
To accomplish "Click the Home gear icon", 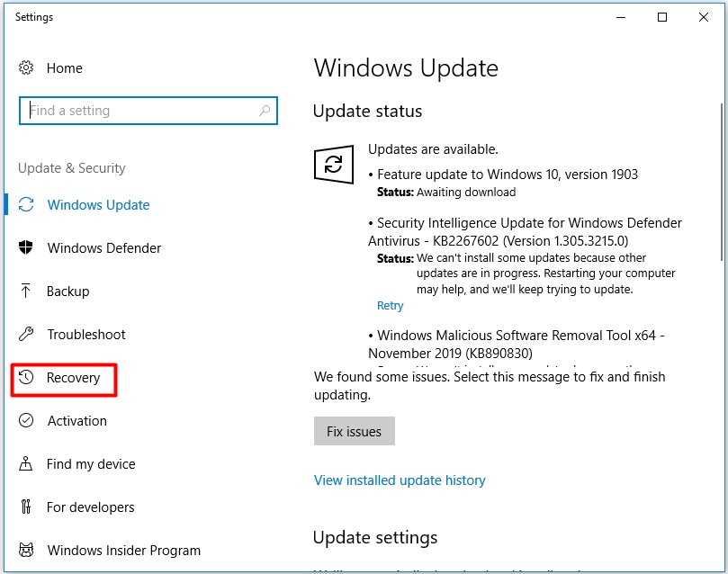I will tap(26, 67).
